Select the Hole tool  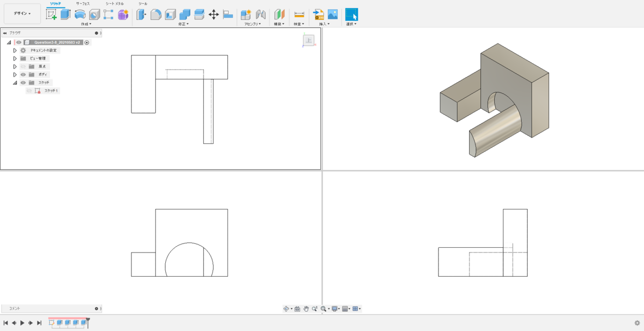click(94, 15)
